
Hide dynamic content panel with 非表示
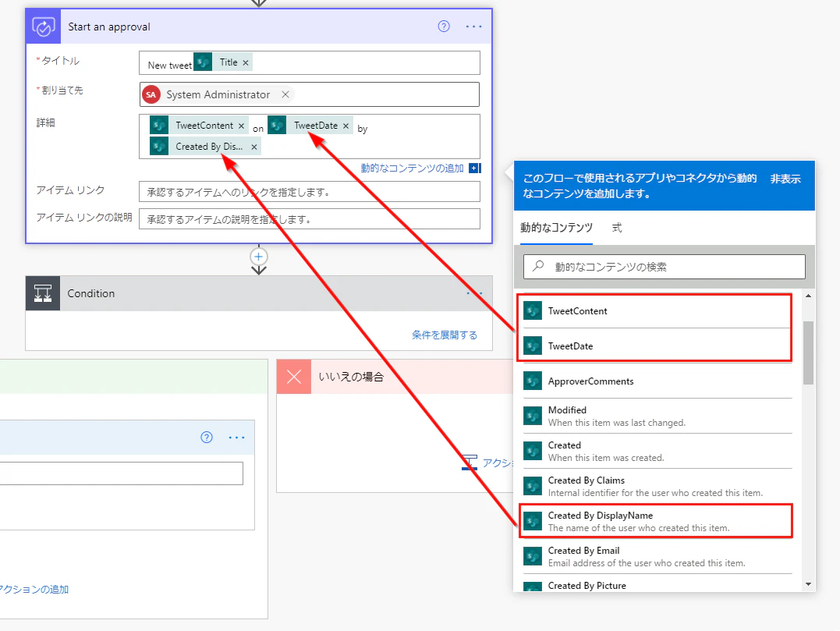click(x=785, y=179)
